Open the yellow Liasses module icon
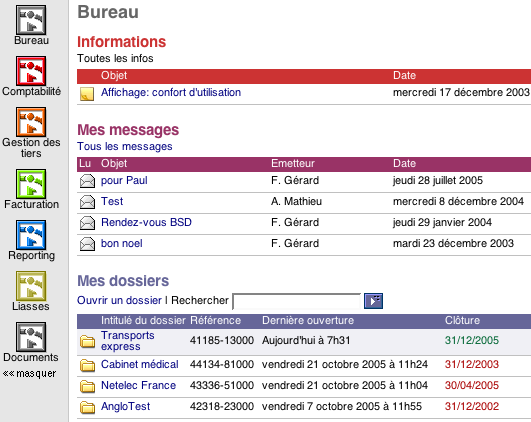Screen dimensions: 531x422 click(31, 286)
